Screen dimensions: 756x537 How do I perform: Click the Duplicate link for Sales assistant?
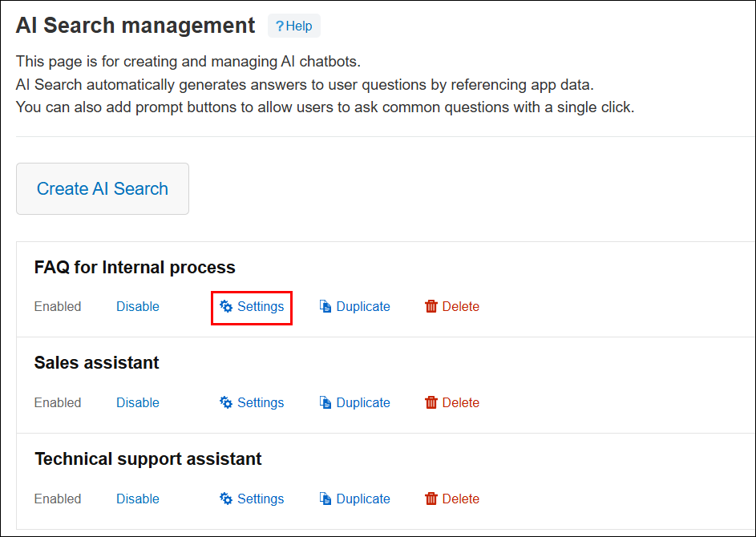pos(362,402)
